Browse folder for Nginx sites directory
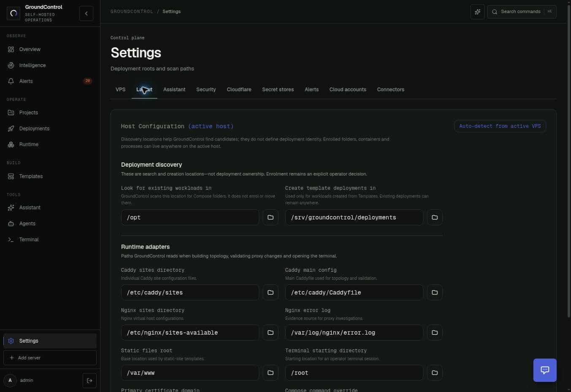The image size is (571, 392). (x=271, y=333)
